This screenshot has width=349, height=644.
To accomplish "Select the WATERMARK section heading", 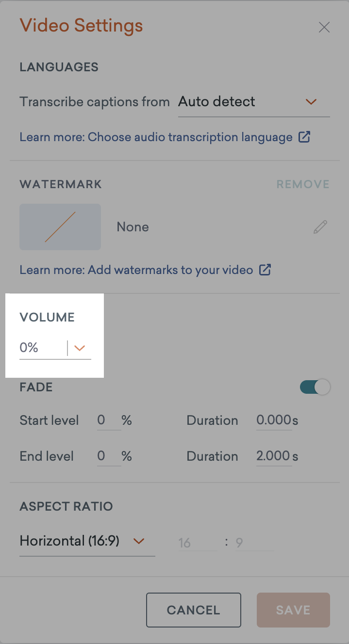I will [60, 184].
